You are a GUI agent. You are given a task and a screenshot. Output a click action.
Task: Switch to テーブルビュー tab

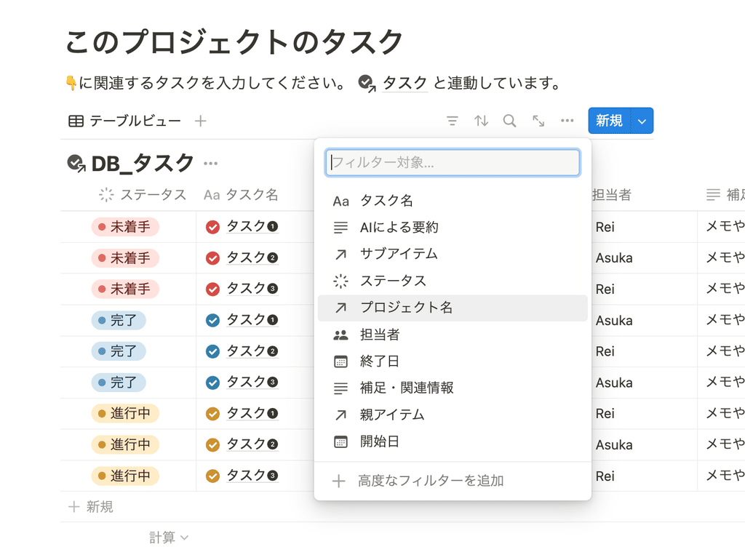125,121
